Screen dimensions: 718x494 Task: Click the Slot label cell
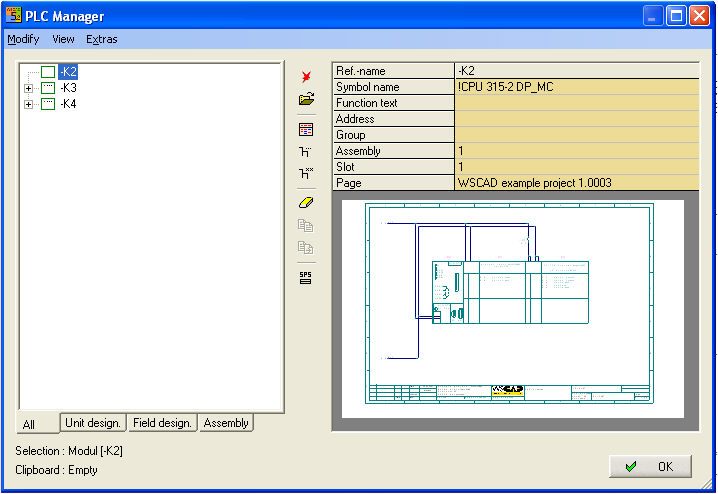393,167
